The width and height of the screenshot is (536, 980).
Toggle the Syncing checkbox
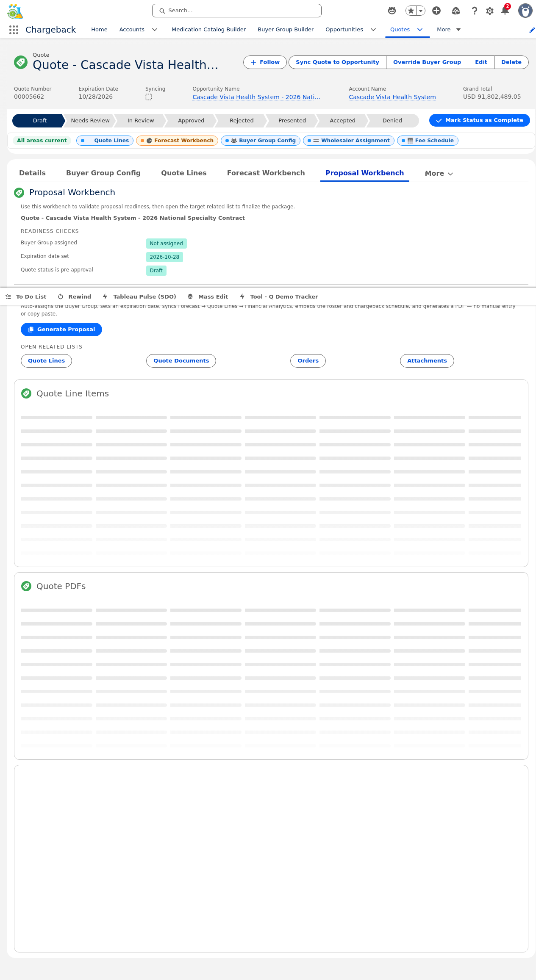tap(149, 97)
